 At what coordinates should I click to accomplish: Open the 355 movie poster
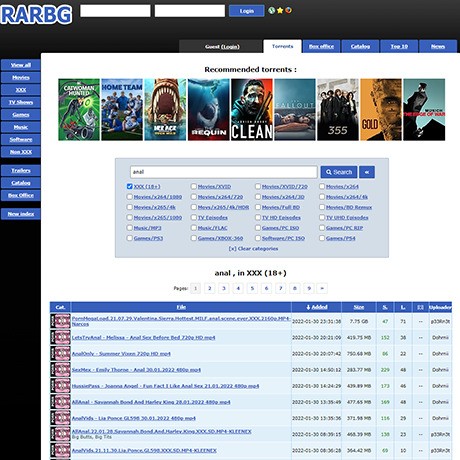coord(338,109)
